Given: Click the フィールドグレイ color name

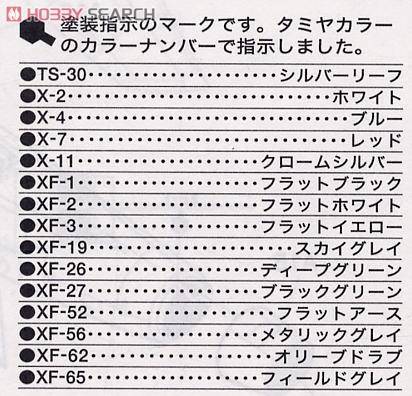Looking at the screenshot, I should pyautogui.click(x=331, y=378).
